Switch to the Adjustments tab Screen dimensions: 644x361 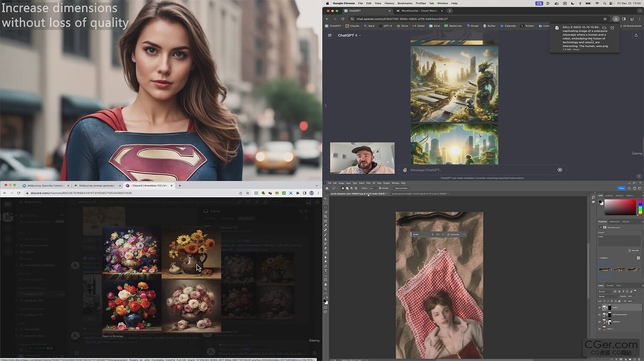pyautogui.click(x=614, y=222)
